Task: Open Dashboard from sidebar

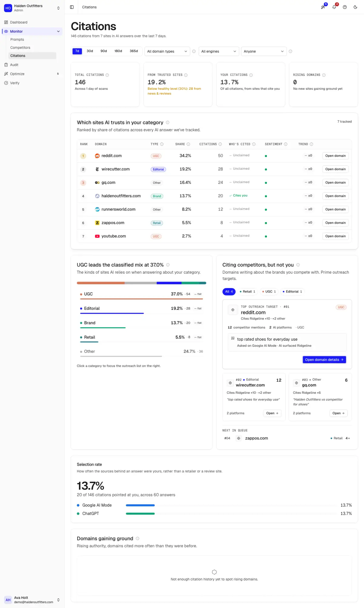Action: click(32, 22)
